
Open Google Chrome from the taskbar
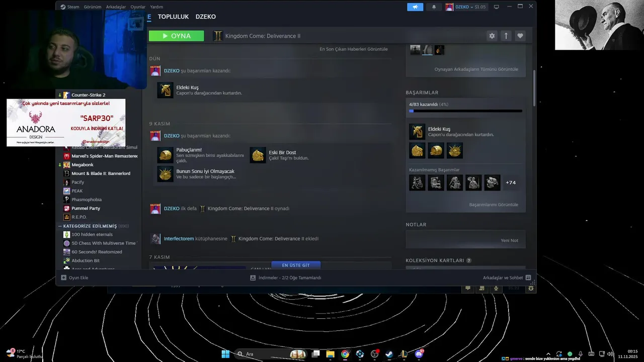pyautogui.click(x=345, y=354)
